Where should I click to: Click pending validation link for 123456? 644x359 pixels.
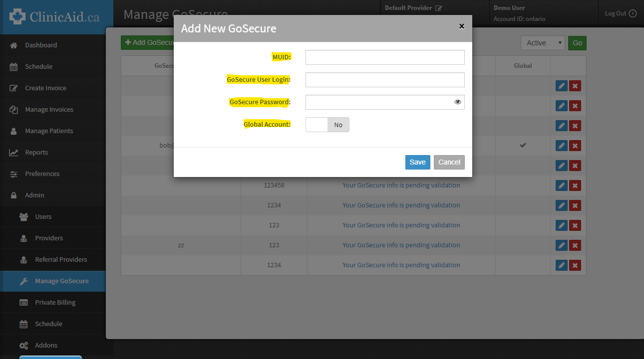coord(401,185)
